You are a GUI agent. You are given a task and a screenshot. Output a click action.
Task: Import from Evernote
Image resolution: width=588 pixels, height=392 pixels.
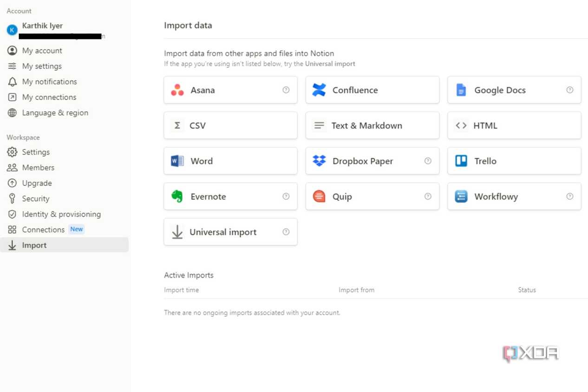click(230, 196)
